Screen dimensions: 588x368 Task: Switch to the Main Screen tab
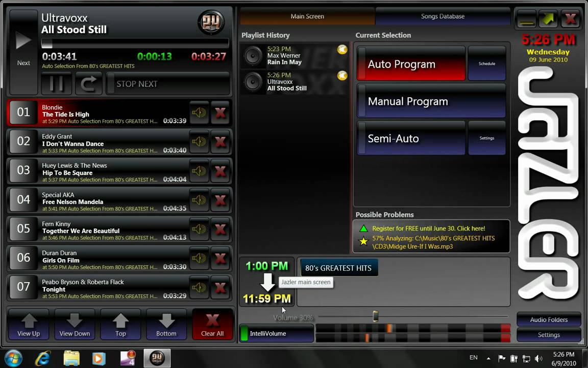307,16
